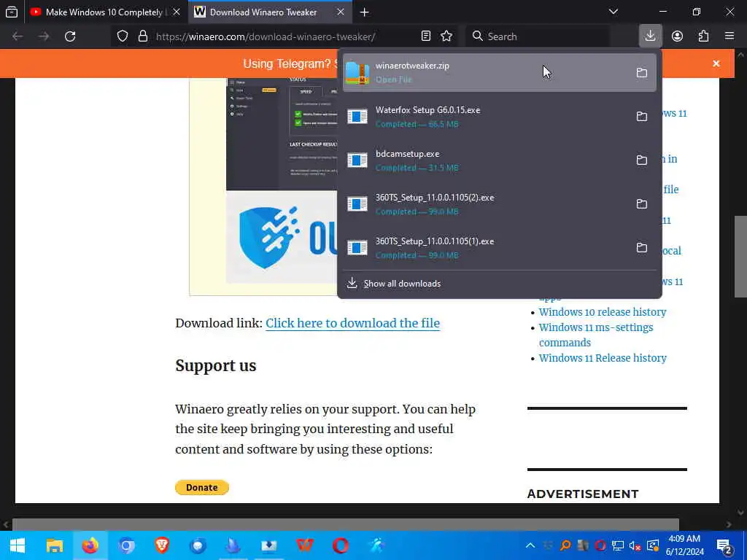Image resolution: width=747 pixels, height=560 pixels.
Task: Click Show all downloads
Action: click(x=499, y=284)
